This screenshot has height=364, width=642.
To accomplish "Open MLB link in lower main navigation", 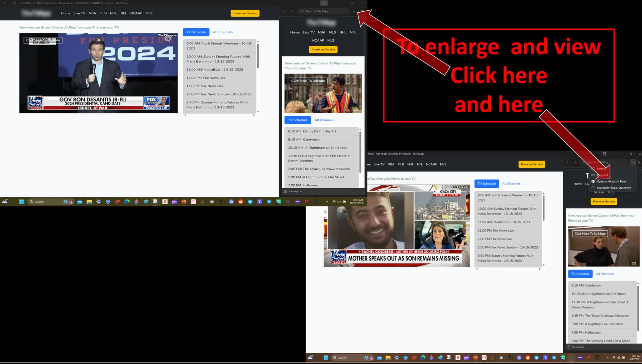I will coord(401,164).
